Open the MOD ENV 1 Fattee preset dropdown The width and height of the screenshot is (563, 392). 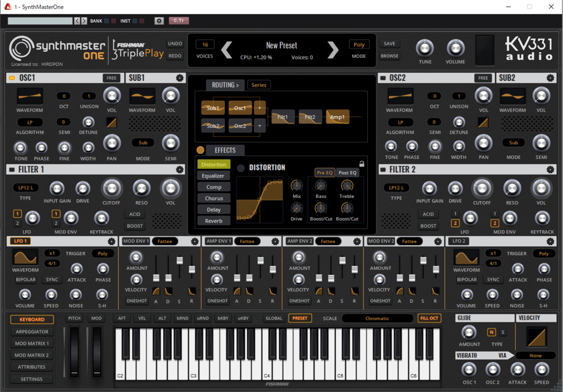click(165, 241)
